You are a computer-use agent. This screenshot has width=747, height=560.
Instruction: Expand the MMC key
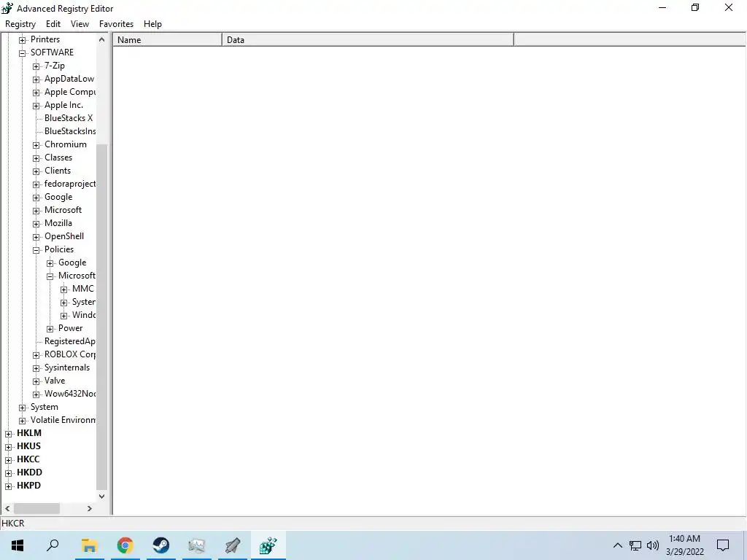(x=63, y=289)
